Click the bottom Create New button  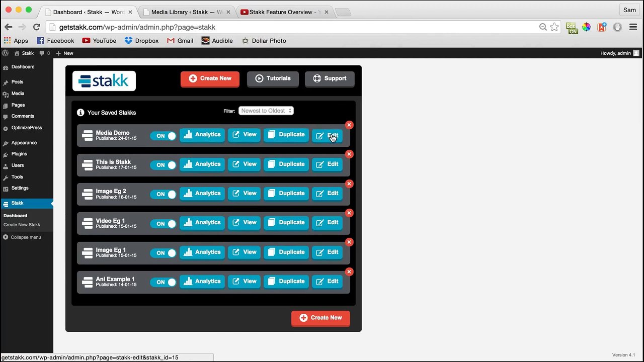(320, 318)
